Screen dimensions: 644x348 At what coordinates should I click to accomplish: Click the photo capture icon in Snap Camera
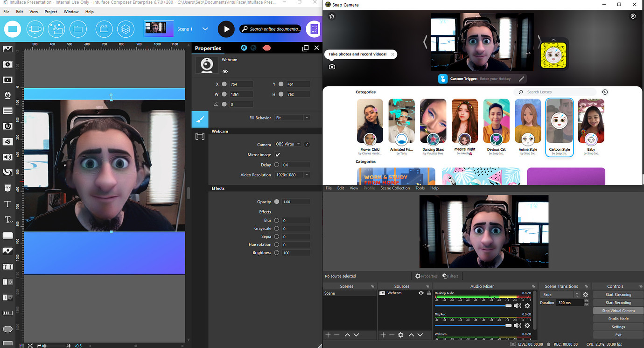(x=332, y=67)
